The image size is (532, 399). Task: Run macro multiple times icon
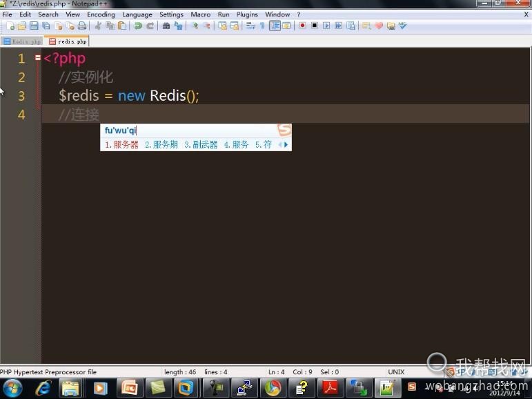pyautogui.click(x=338, y=26)
